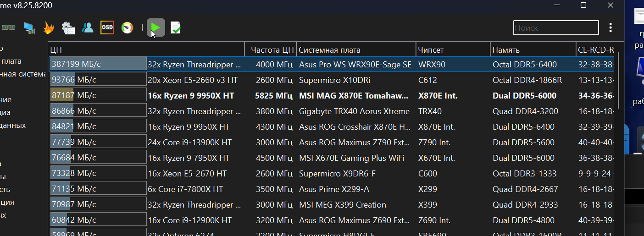The width and height of the screenshot is (644, 236).
Task: Click in the Поиск search field
Action: [x=555, y=28]
